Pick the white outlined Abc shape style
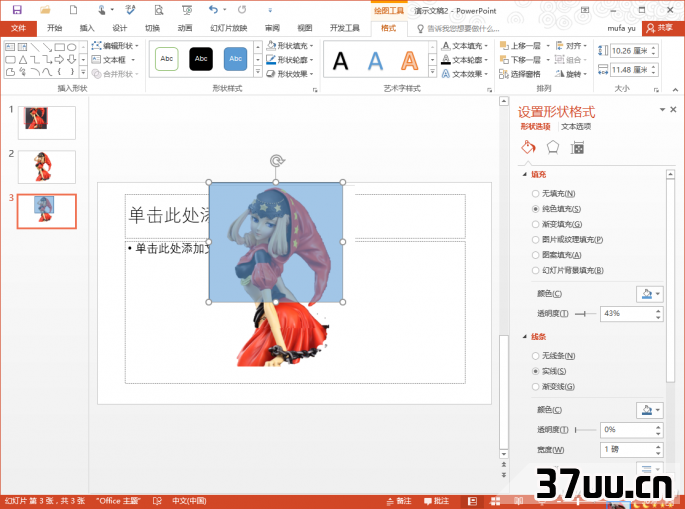This screenshot has height=509, width=685. tap(166, 59)
